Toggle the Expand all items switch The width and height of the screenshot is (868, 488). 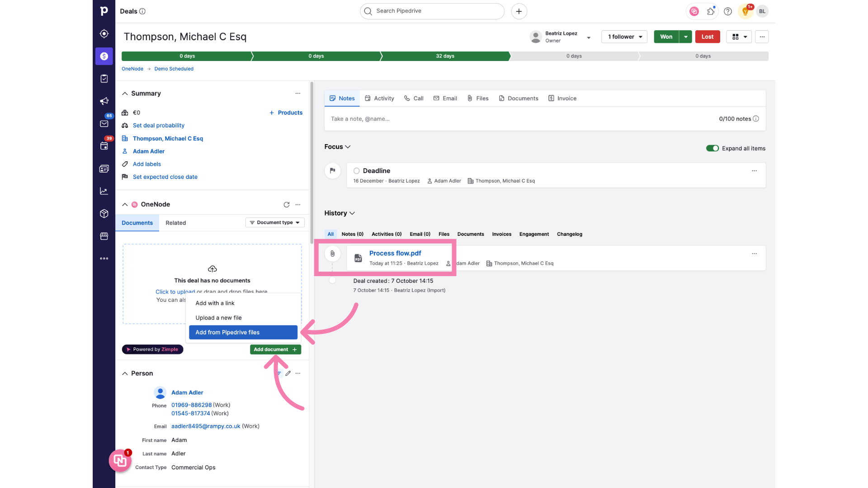712,148
